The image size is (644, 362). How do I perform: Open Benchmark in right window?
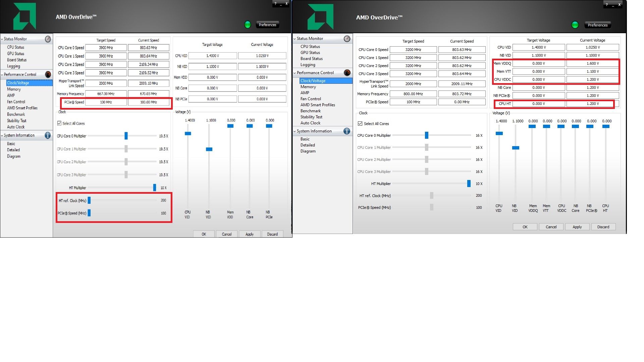[311, 111]
